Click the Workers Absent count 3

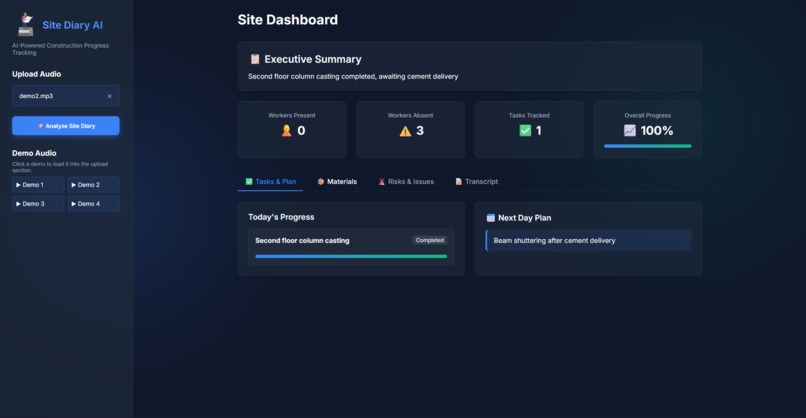(x=420, y=131)
